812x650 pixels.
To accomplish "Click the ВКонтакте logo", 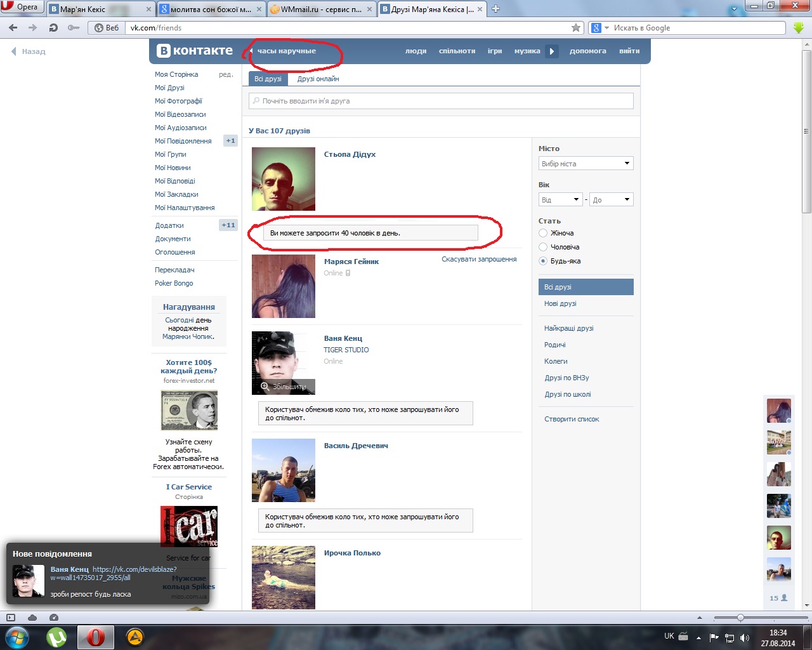I will point(195,51).
